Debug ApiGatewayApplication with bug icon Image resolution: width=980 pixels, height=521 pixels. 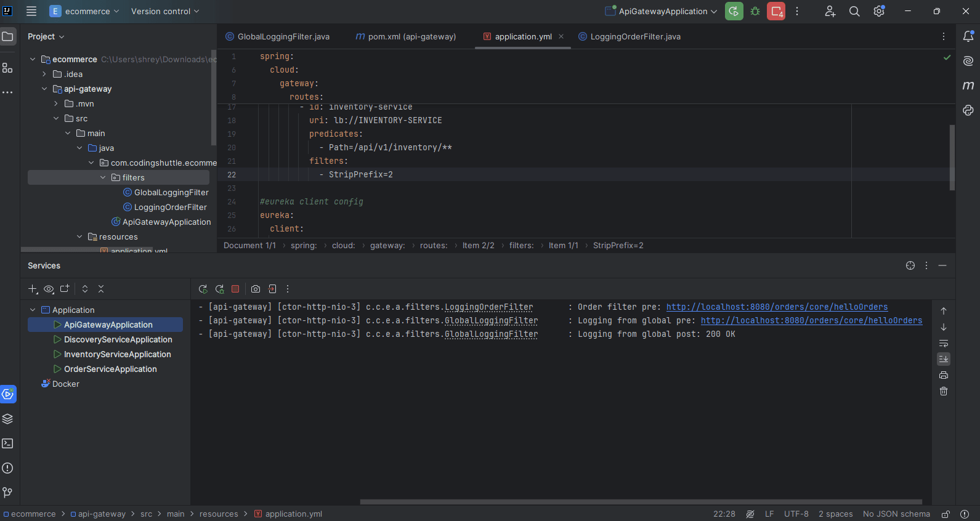(x=755, y=11)
